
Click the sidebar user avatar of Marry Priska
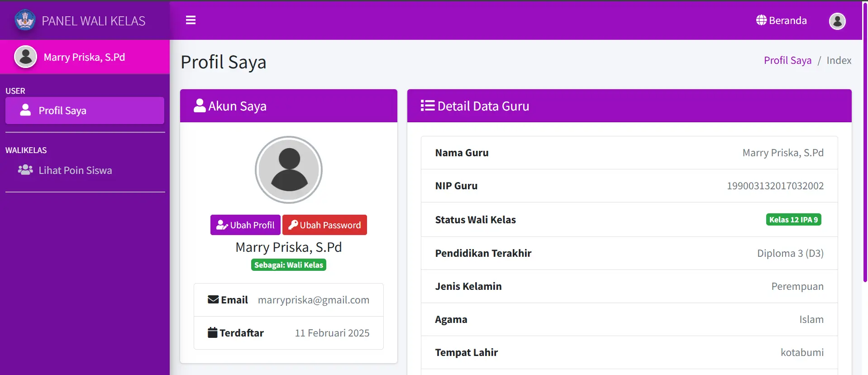tap(26, 57)
